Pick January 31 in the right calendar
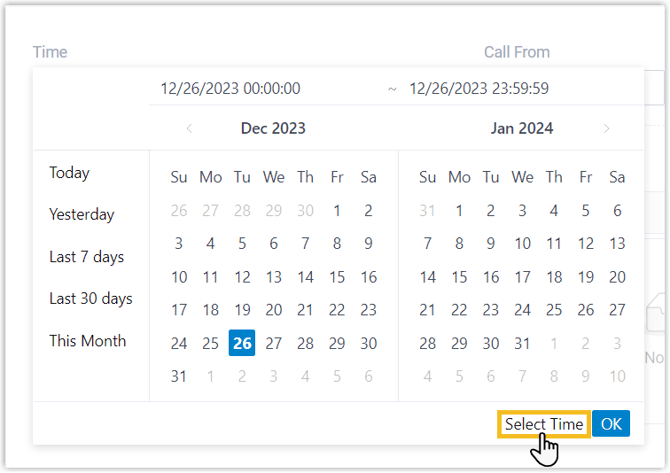 [522, 343]
